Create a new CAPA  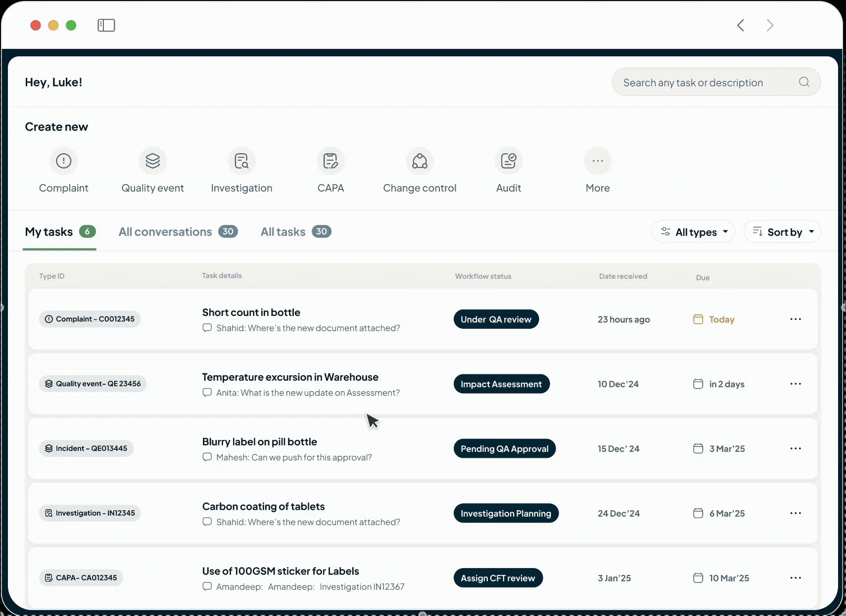pos(330,161)
